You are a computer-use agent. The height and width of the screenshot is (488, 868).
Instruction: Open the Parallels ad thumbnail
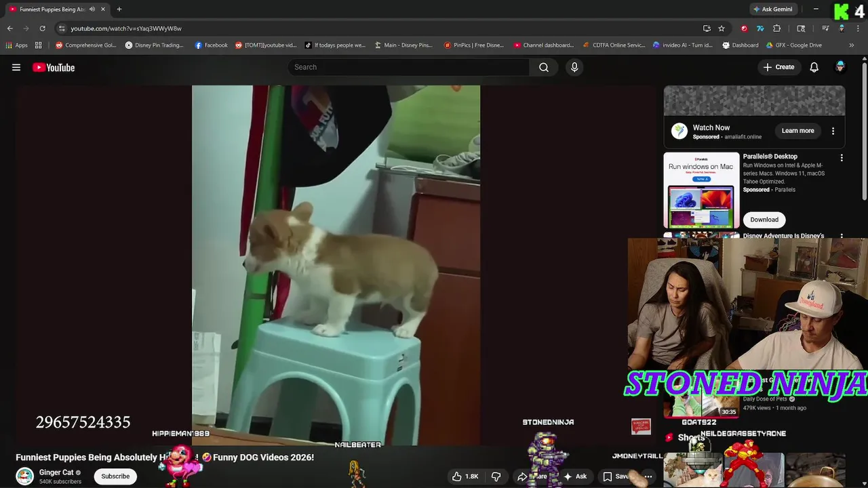(x=701, y=190)
